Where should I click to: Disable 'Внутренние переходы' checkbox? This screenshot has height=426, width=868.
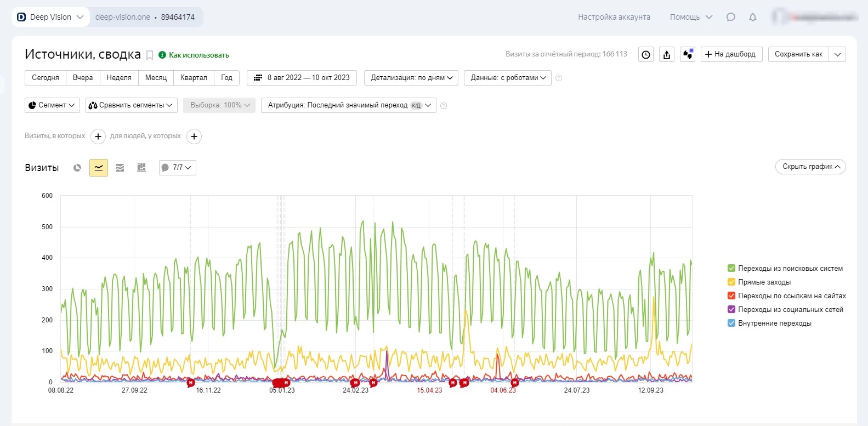(x=731, y=323)
